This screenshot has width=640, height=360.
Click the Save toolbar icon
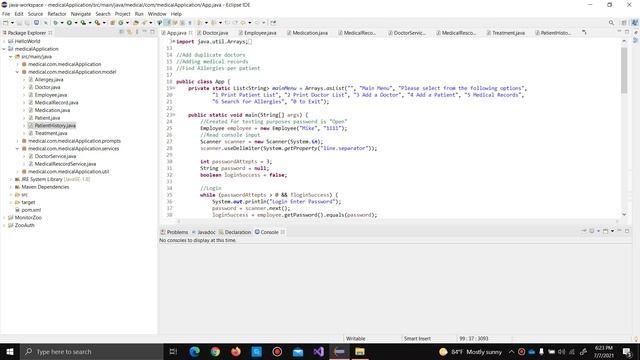pos(19,23)
